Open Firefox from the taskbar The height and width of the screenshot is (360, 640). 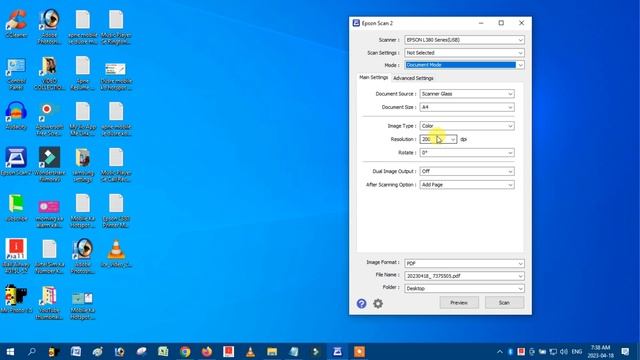(x=207, y=351)
